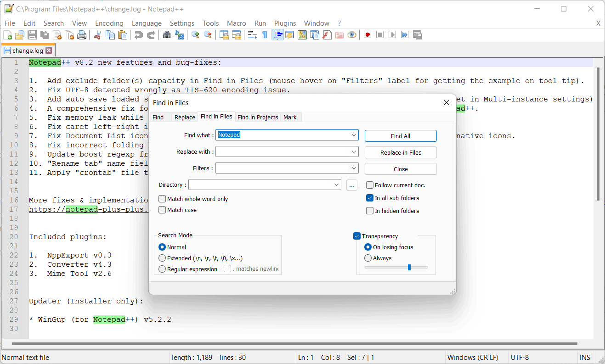This screenshot has height=364, width=605.
Task: Switch to the Find tab
Action: tap(158, 118)
